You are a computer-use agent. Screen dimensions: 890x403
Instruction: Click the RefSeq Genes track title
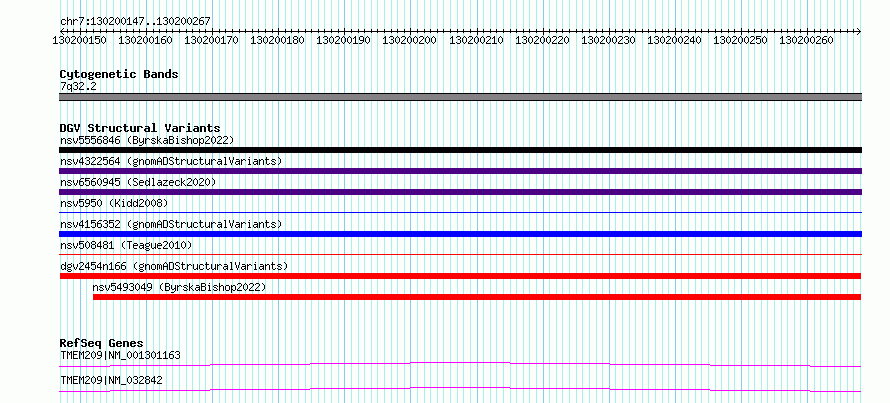pyautogui.click(x=101, y=343)
